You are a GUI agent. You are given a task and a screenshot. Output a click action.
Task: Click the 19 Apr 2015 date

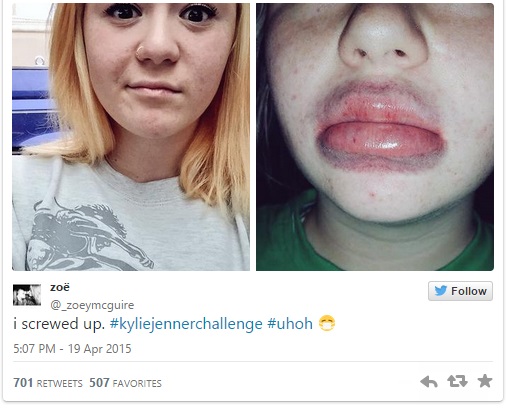pyautogui.click(x=100, y=349)
